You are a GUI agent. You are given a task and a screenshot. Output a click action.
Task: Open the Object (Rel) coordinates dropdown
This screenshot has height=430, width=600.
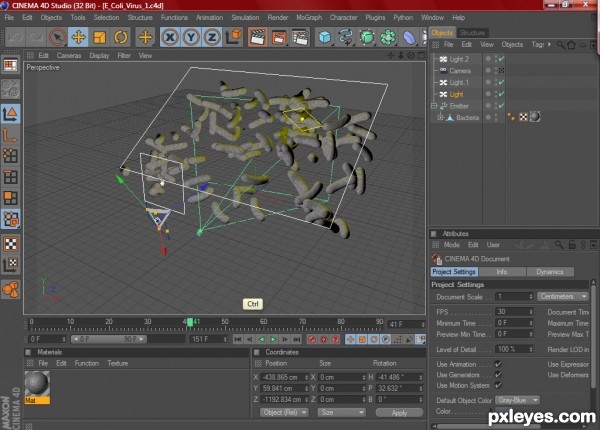pos(284,412)
